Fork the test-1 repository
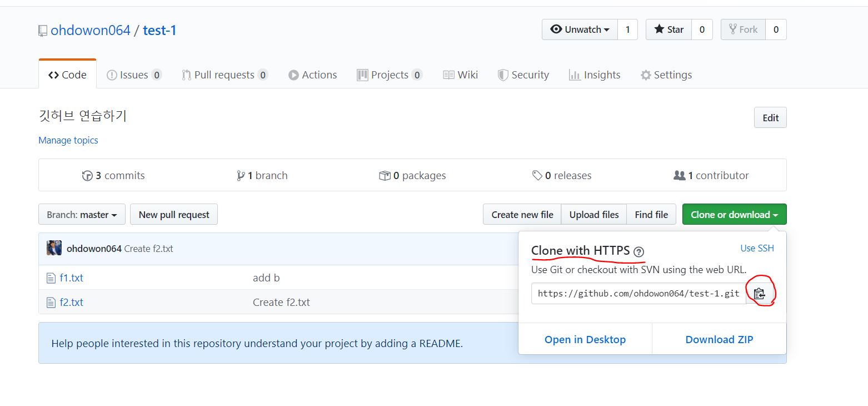Screen dimensions: 868x406 pos(743,29)
